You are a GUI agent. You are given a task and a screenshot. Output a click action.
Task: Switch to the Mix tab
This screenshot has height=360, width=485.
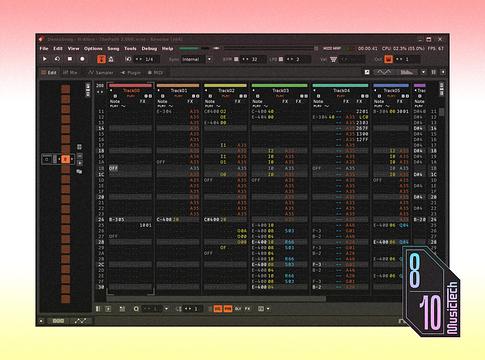point(70,72)
